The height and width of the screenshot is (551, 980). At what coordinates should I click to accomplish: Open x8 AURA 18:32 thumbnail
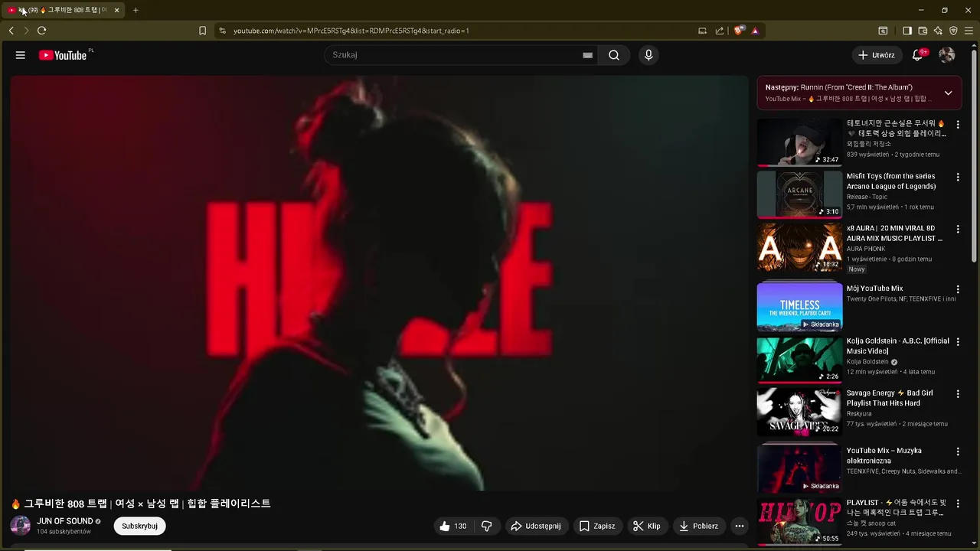tap(799, 246)
